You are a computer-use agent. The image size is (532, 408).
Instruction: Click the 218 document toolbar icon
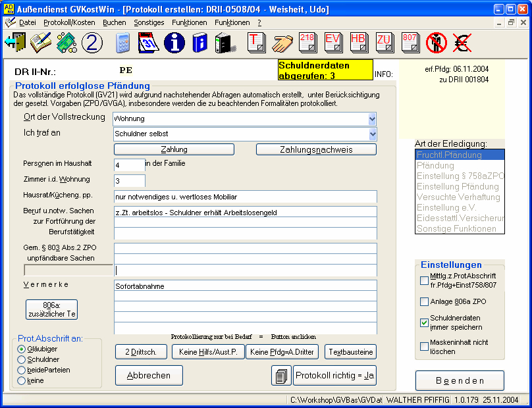(308, 43)
